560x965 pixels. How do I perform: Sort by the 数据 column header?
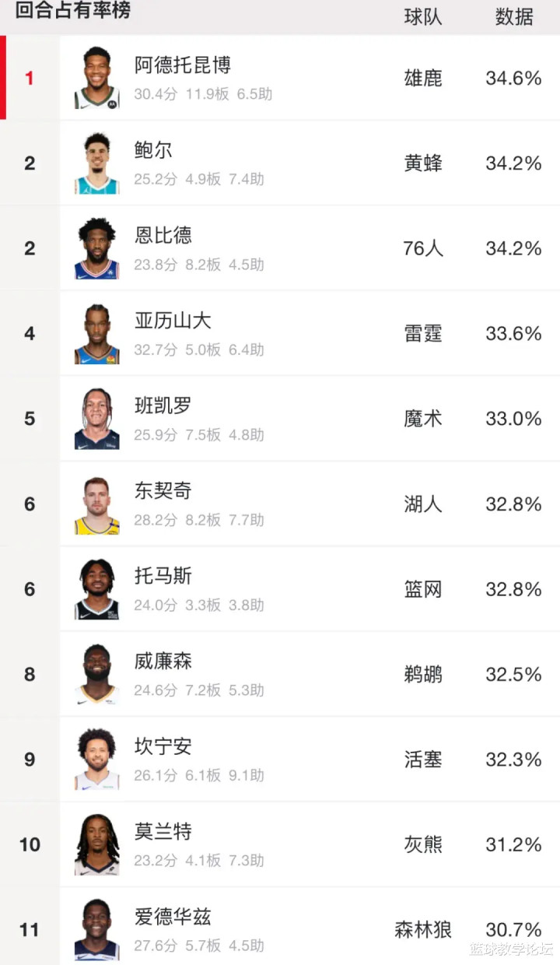514,16
